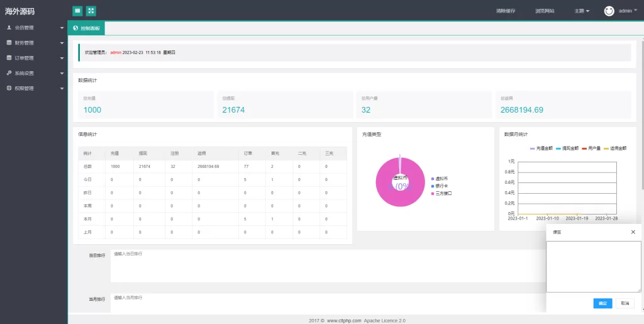Click the admin smiley avatar icon
The width and height of the screenshot is (644, 324).
[609, 11]
